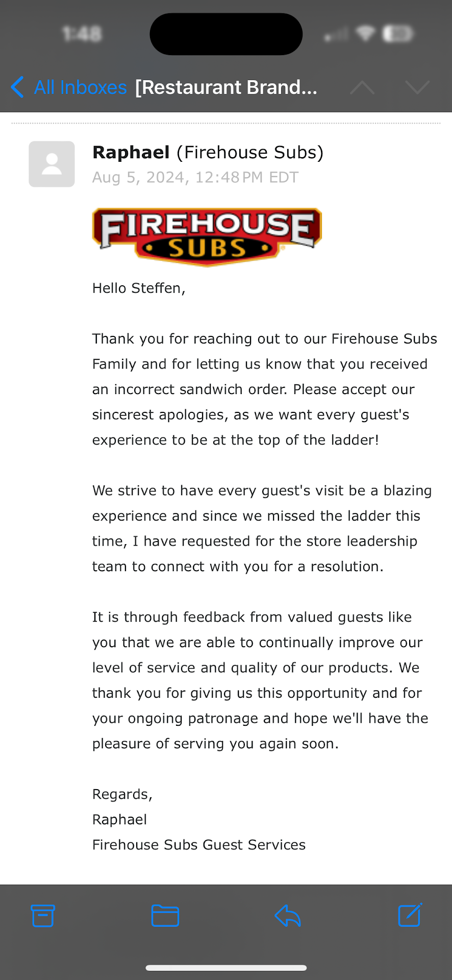Open the reply arrow options
This screenshot has width=452, height=980.
coord(288,916)
